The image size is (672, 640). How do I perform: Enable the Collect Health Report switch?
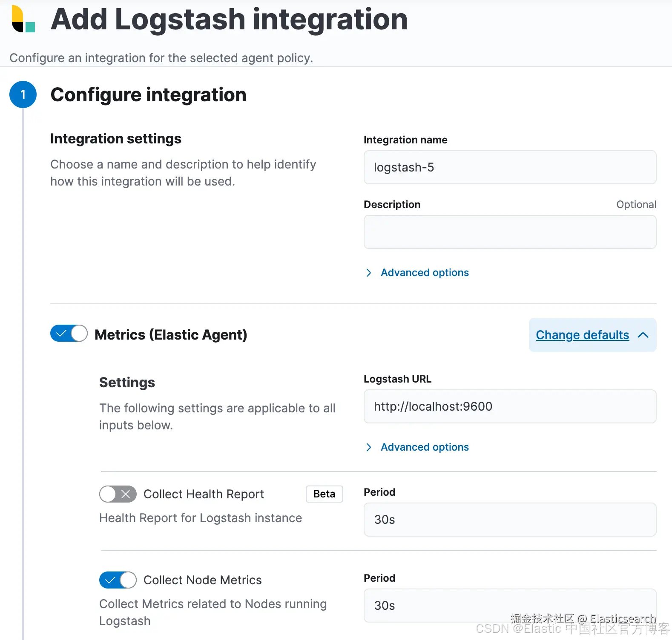pos(118,494)
